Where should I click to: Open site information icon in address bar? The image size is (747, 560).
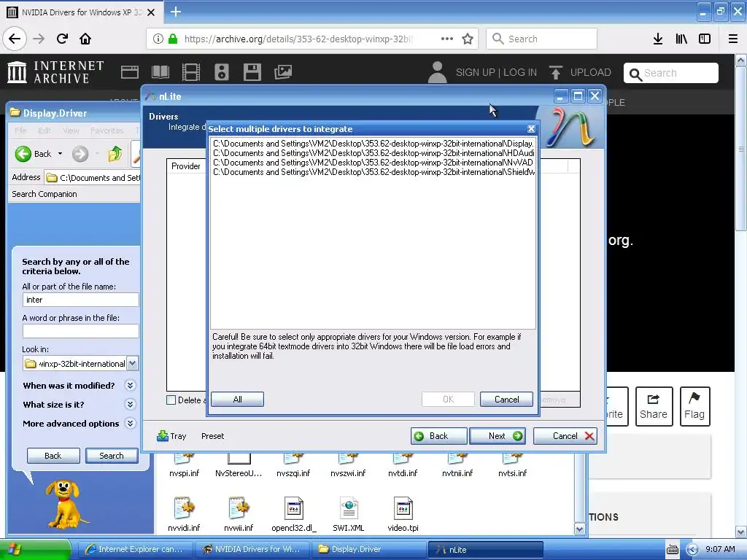click(158, 39)
